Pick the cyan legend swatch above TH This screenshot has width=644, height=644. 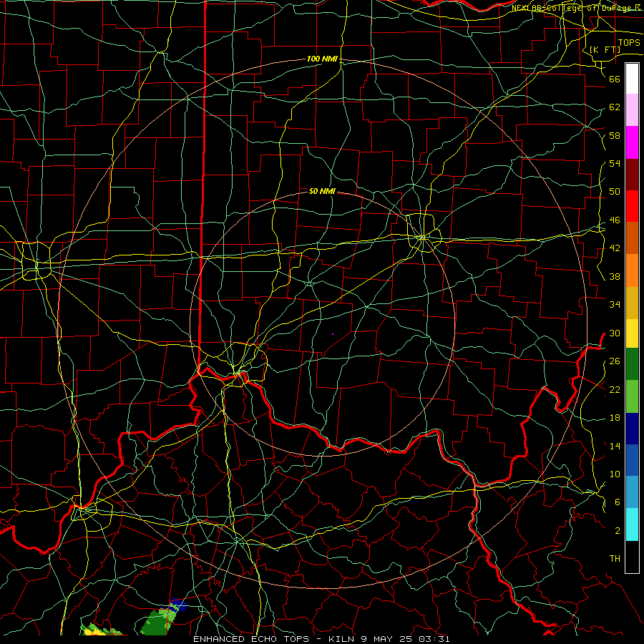click(632, 525)
